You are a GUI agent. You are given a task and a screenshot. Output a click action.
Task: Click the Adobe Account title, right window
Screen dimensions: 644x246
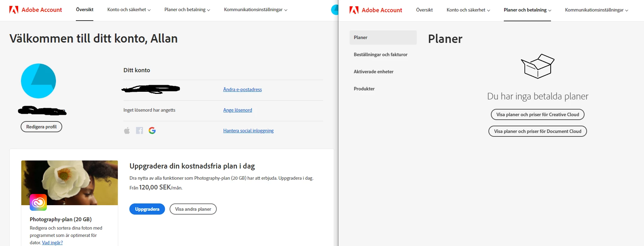(x=382, y=10)
